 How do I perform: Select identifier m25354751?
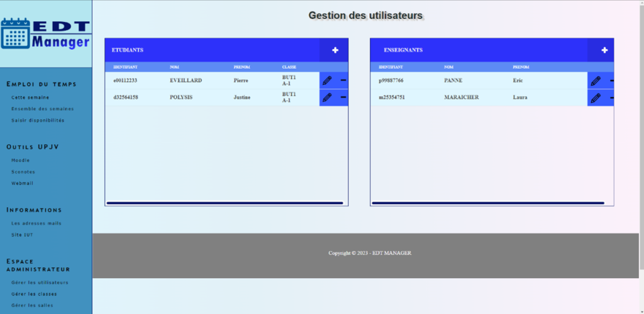click(391, 98)
